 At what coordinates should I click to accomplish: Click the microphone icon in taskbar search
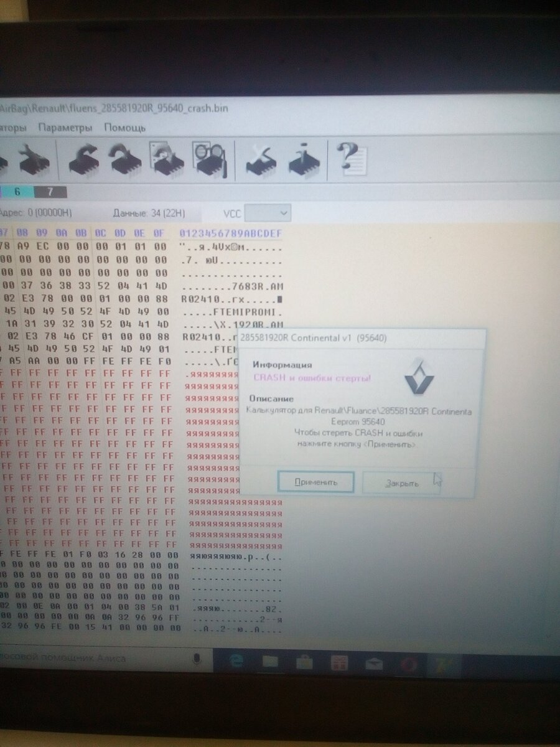click(197, 659)
